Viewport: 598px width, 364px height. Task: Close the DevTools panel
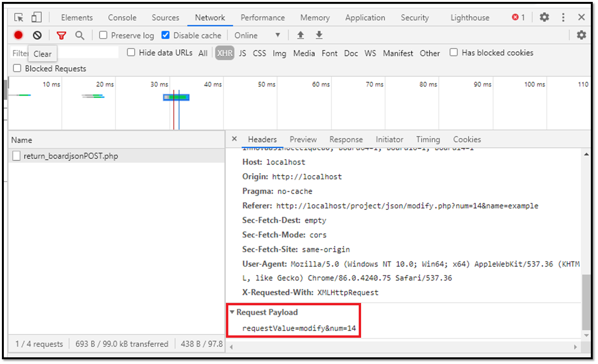[581, 18]
